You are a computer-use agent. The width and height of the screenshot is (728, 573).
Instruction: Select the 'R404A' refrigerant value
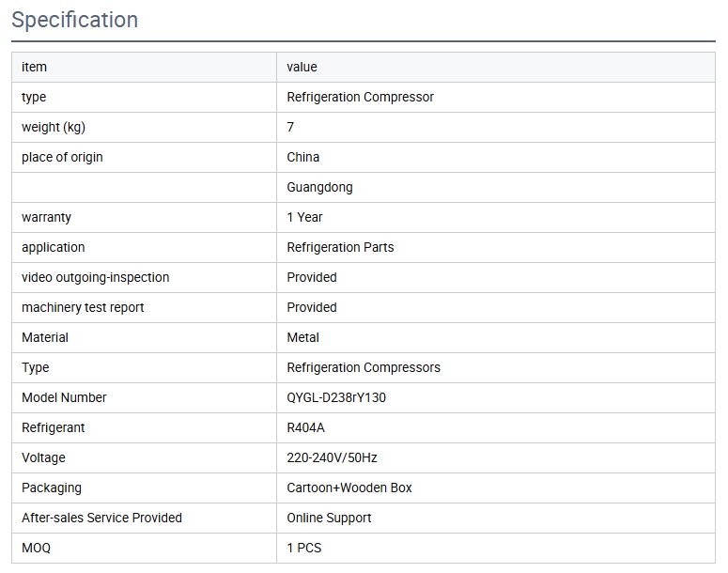(306, 427)
